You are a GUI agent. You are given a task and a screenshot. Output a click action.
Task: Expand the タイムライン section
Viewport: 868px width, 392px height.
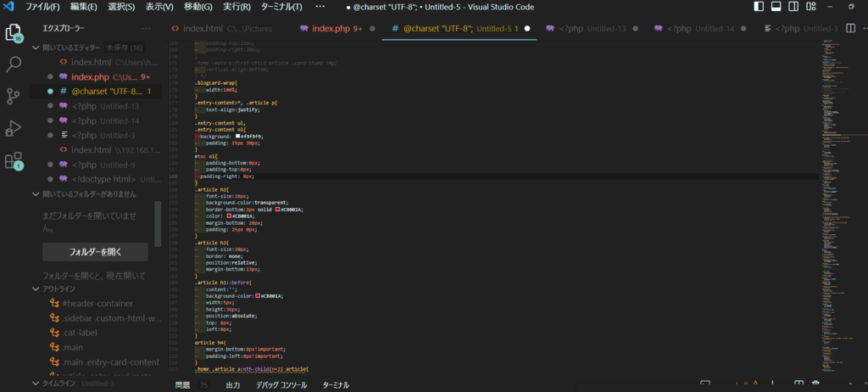36,384
